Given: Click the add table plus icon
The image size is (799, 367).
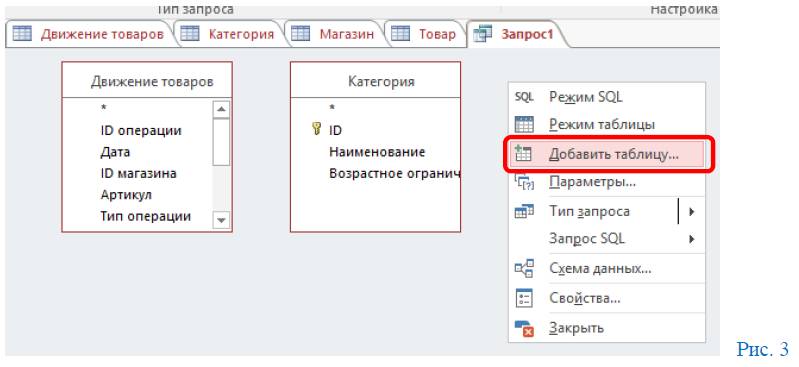Looking at the screenshot, I should coord(524,153).
